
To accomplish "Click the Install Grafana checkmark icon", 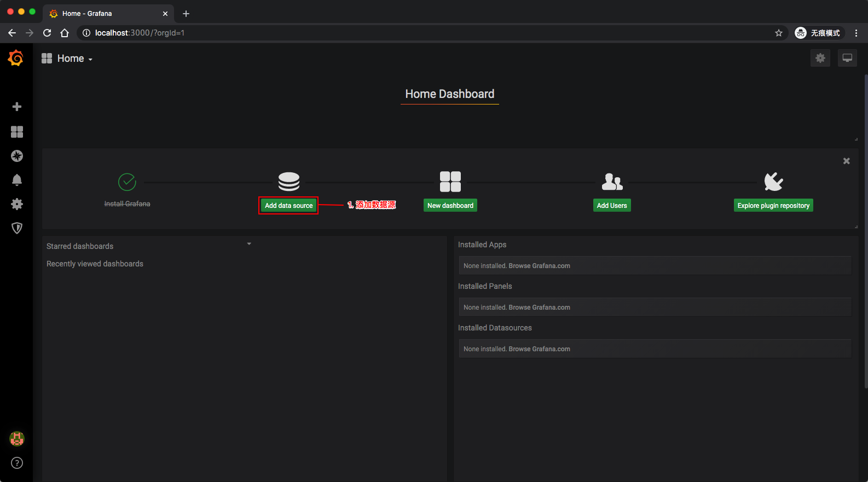I will coord(127,182).
